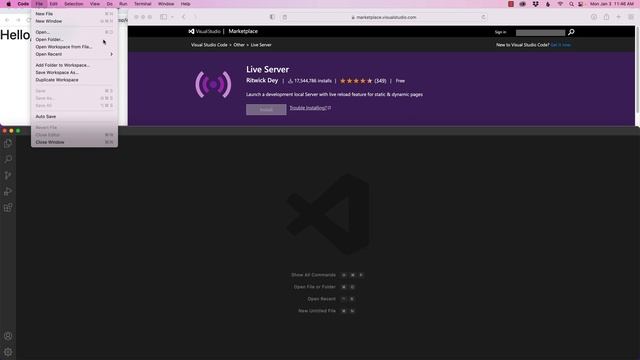Click the Marketplace search input field
This screenshot has width=640, height=360.
click(x=540, y=32)
